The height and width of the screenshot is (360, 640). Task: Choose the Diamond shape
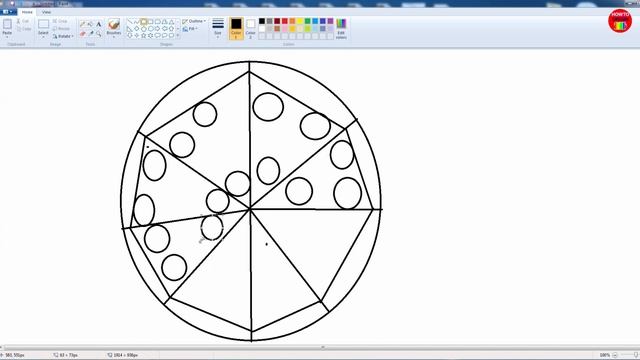click(x=137, y=29)
